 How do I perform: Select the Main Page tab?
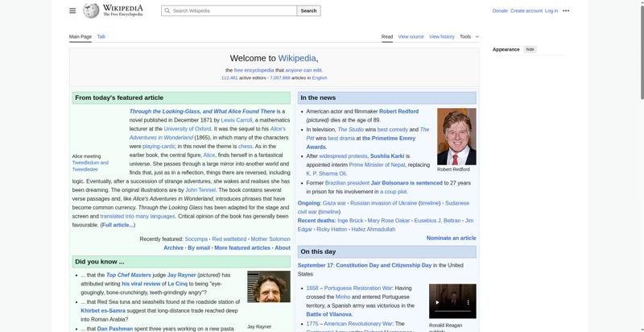point(80,36)
